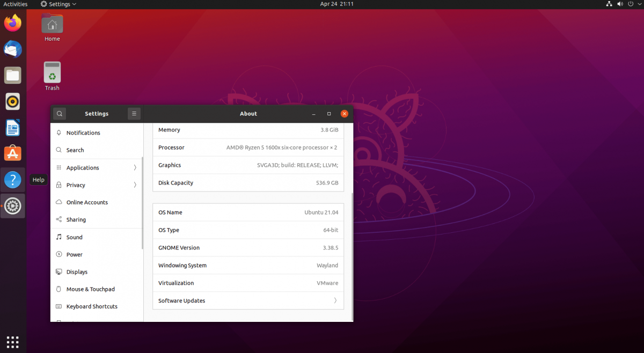Open Software Updates via its chevron

[x=335, y=300]
